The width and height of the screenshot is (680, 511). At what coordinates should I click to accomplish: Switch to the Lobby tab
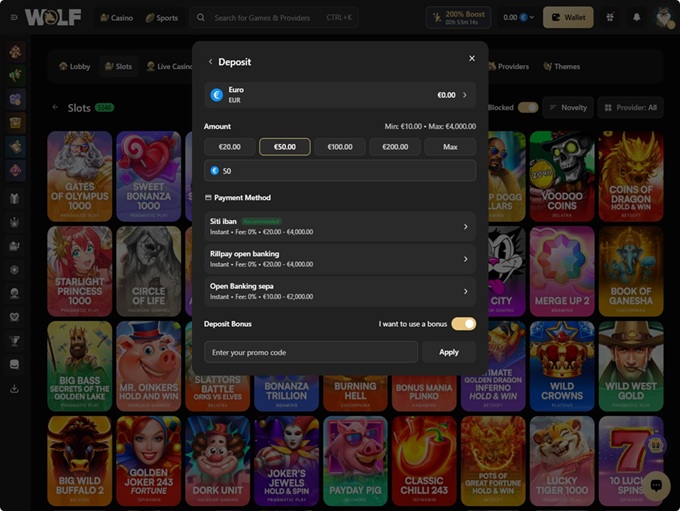point(75,66)
